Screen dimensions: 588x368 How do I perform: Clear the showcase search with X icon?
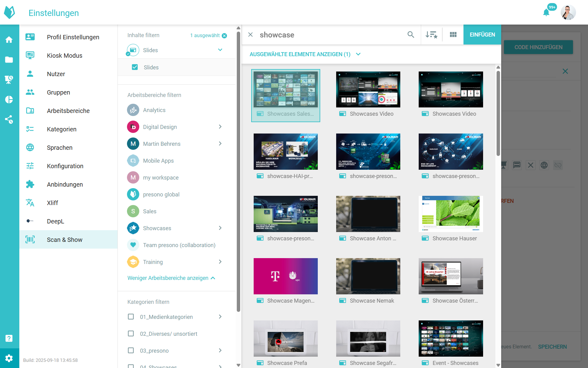(251, 35)
